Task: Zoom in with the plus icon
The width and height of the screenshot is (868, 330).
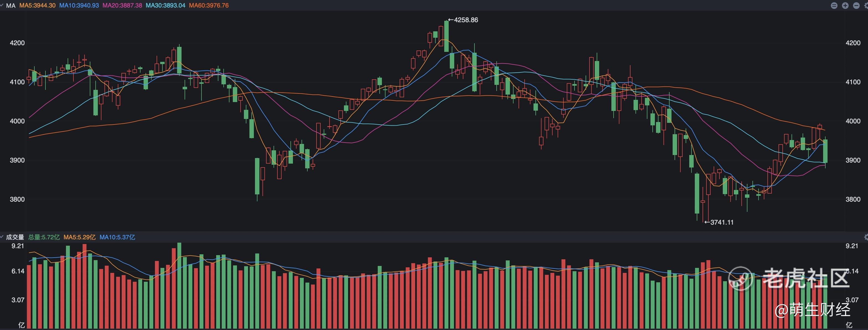Action: click(x=845, y=5)
